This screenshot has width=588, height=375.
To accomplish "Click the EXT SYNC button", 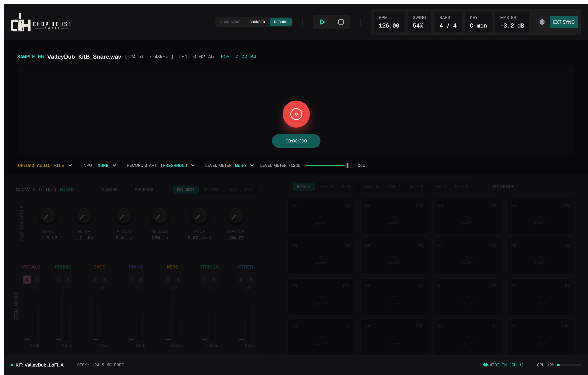I will click(x=564, y=22).
